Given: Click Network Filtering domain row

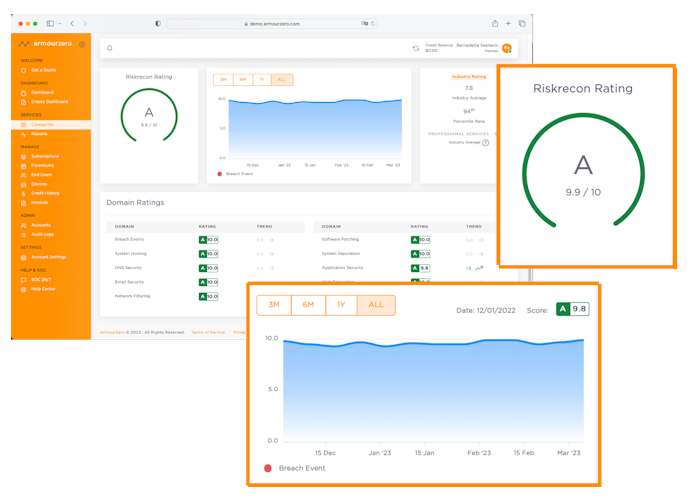Looking at the screenshot, I should pyautogui.click(x=176, y=296).
